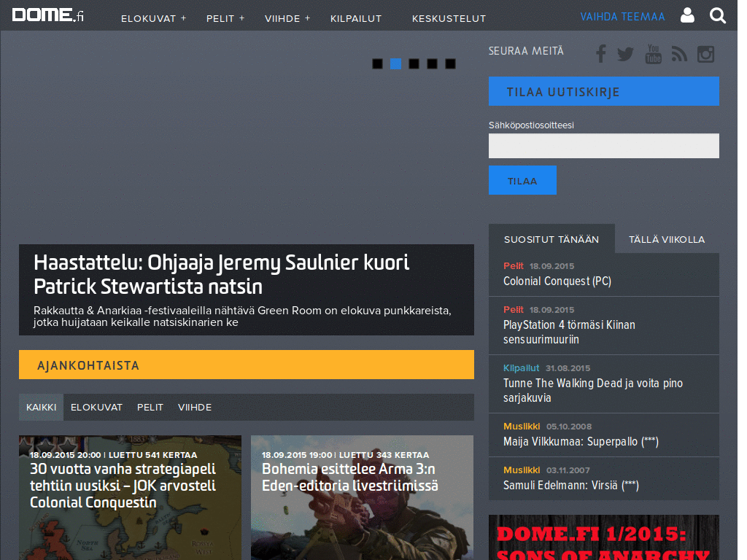Open the Bohemia Arma 3 article thumbnail
Image resolution: width=747 pixels, height=560 pixels.
[x=362, y=497]
